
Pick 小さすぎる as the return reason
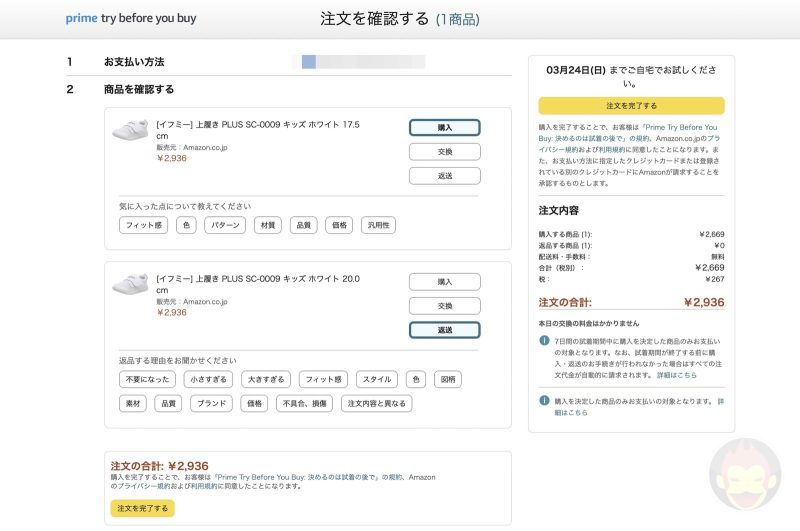[x=208, y=379]
